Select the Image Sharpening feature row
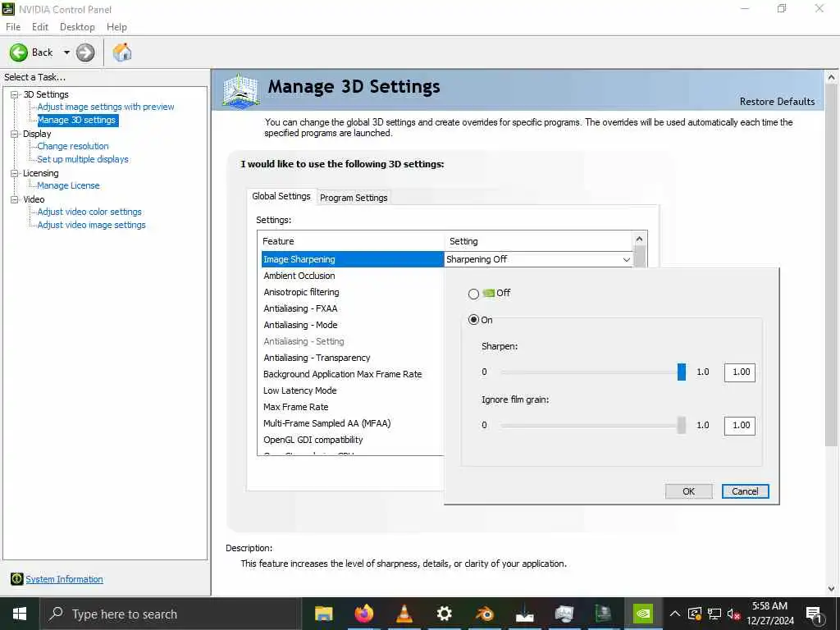Screen dimensions: 840x630 click(x=353, y=259)
